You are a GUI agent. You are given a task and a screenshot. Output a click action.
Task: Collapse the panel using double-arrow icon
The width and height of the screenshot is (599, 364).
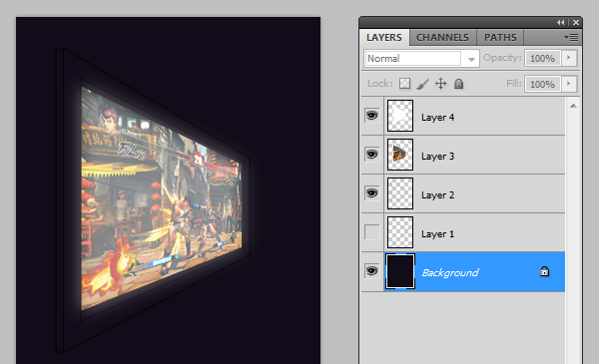560,23
